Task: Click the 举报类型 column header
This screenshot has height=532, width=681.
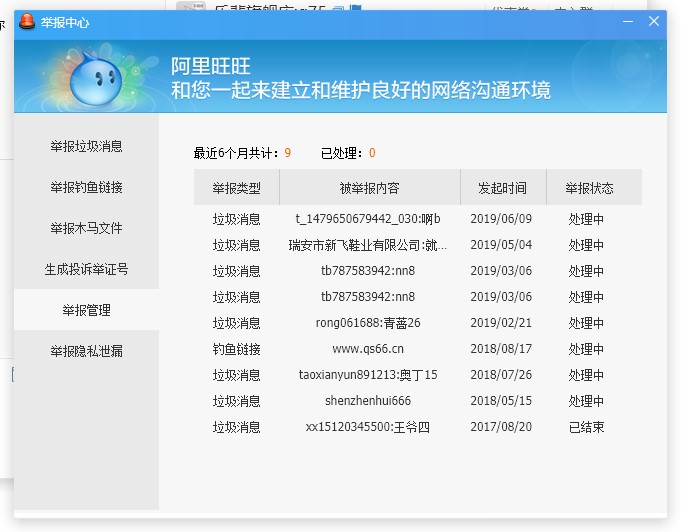Action: click(237, 188)
